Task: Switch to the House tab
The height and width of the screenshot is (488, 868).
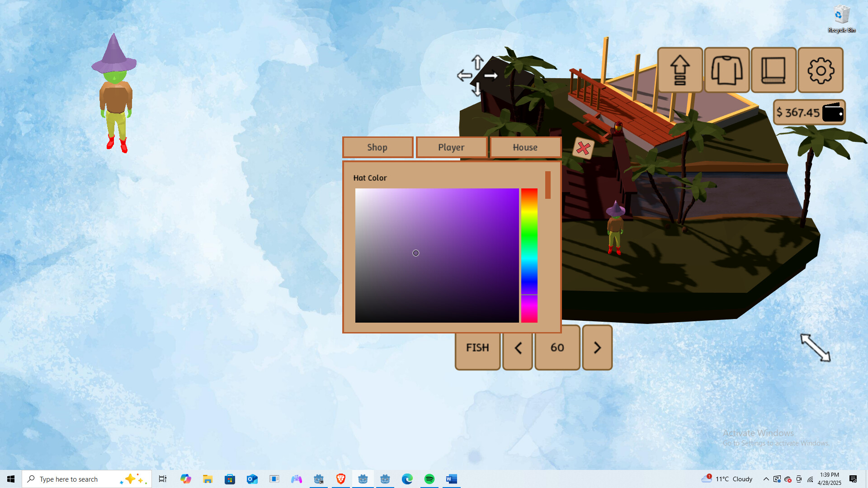Action: (x=525, y=147)
